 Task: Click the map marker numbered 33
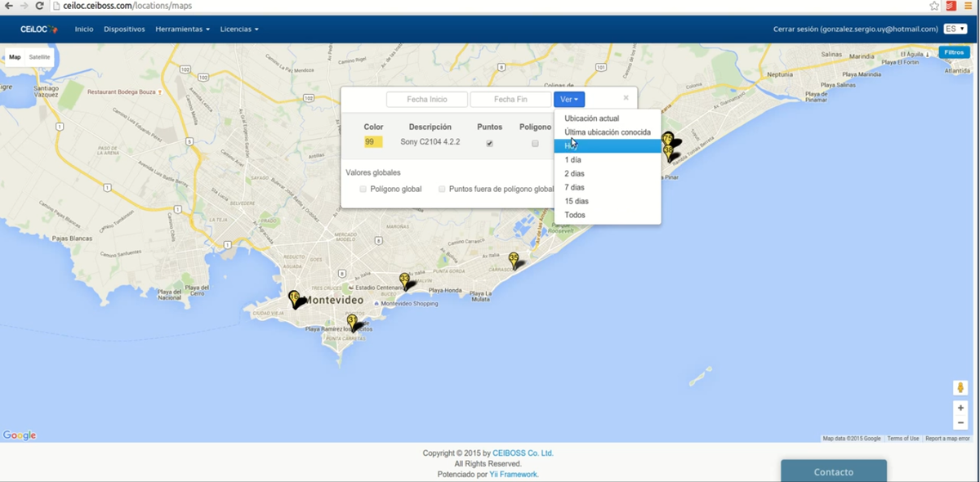tap(404, 281)
